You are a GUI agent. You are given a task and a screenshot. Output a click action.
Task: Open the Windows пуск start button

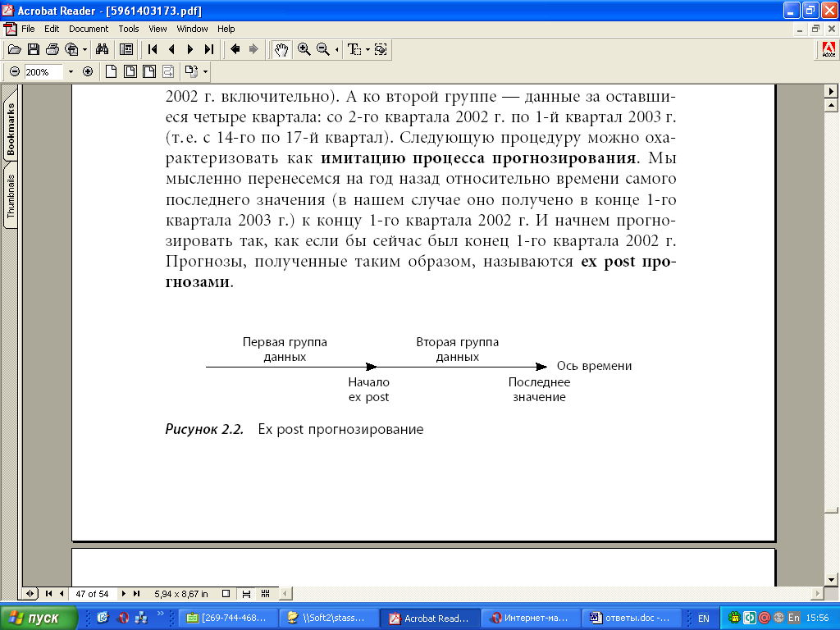coord(39,619)
